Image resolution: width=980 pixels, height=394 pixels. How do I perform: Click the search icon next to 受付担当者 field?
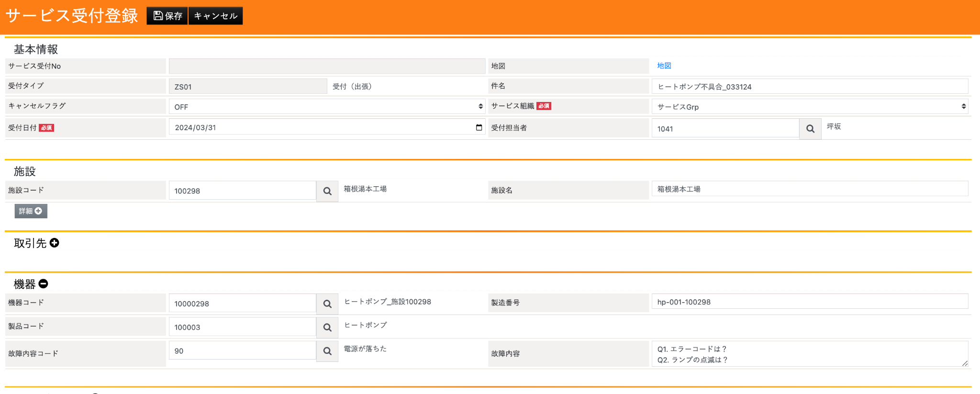tap(810, 129)
